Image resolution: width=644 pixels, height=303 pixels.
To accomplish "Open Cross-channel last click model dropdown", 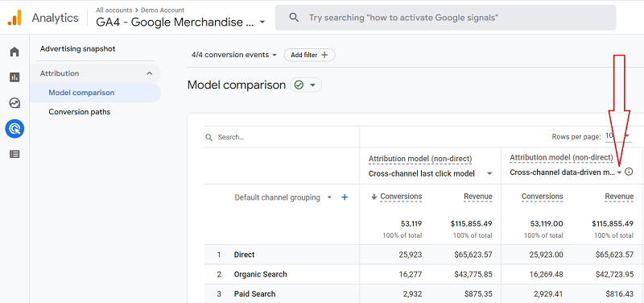I will click(431, 173).
